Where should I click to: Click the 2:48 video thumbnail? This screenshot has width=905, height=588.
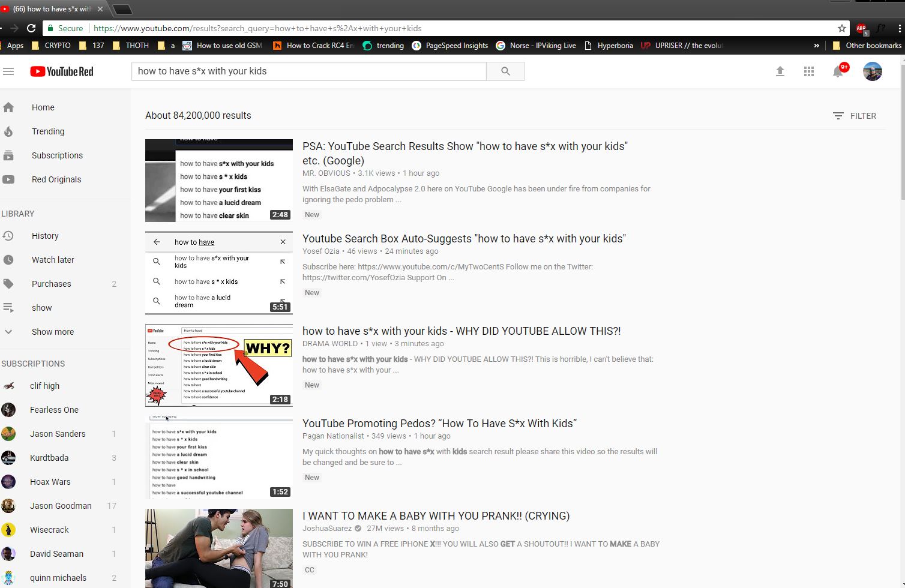pos(219,181)
